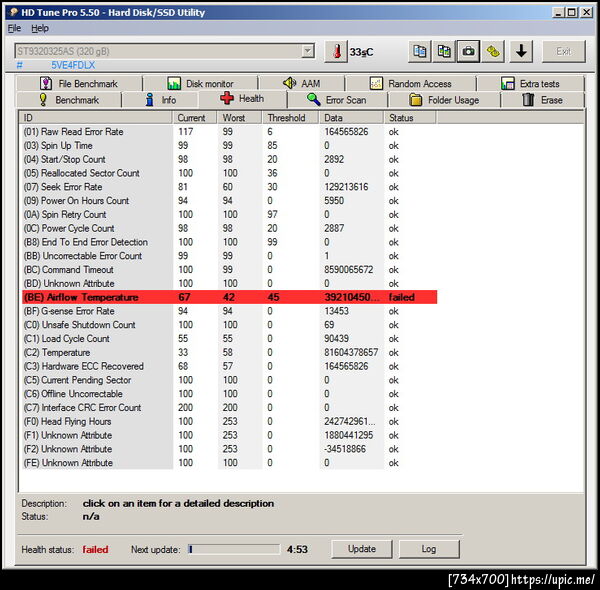Select Interface CRC Error Count row
This screenshot has height=590, width=600.
(230, 407)
